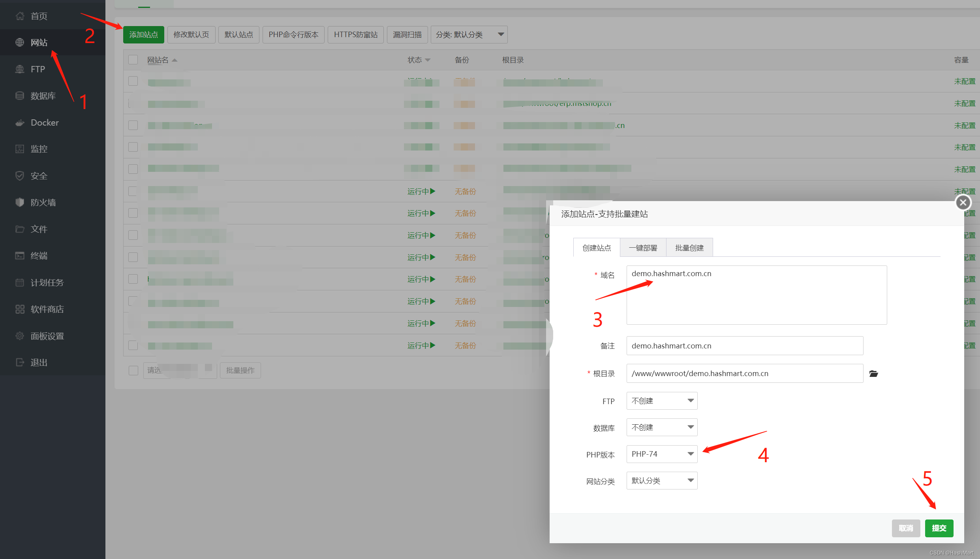The width and height of the screenshot is (980, 559).
Task: Open the PHP version dropdown showing PHP-74
Action: point(662,454)
